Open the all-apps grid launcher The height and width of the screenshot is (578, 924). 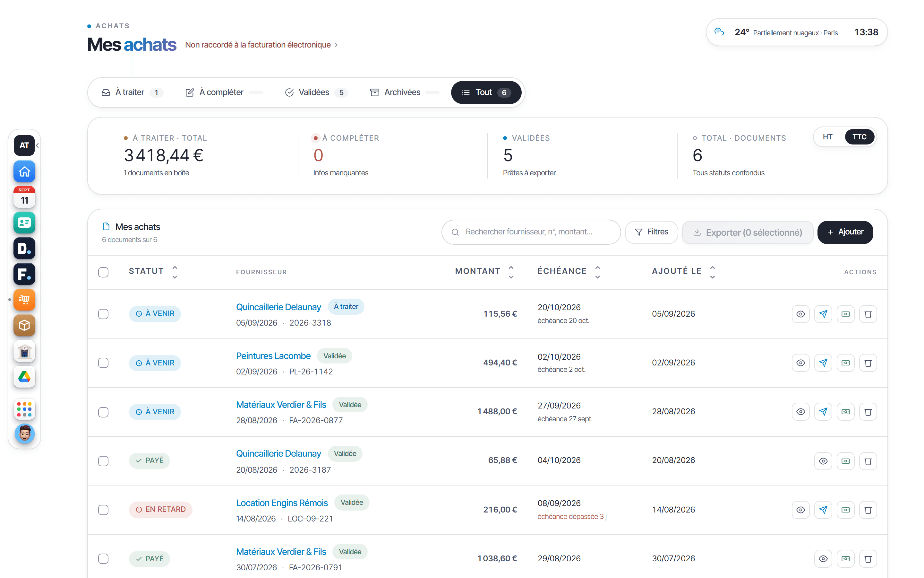24,409
